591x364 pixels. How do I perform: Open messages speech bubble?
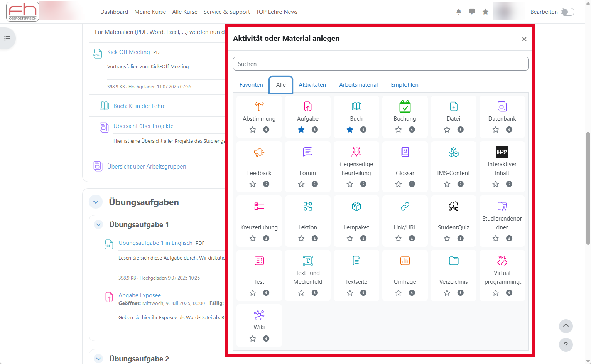tap(472, 12)
